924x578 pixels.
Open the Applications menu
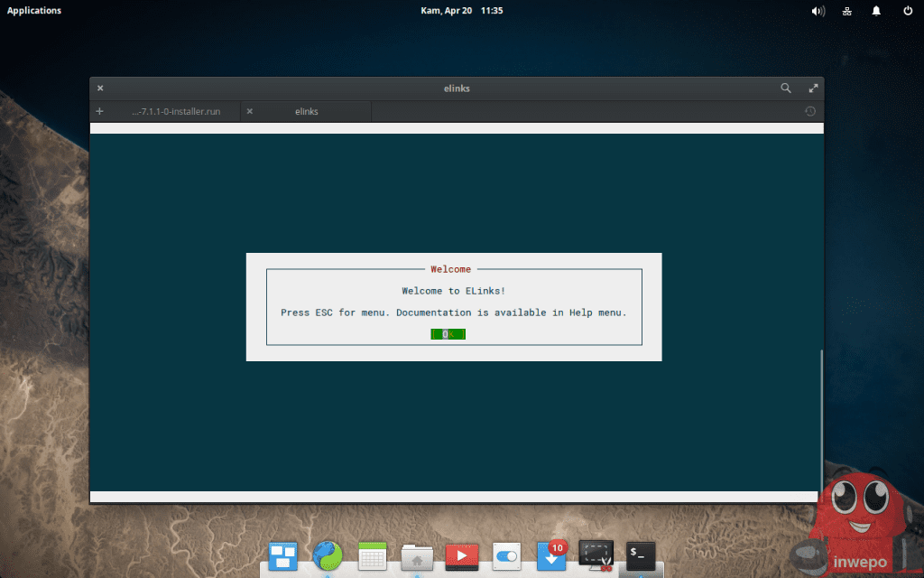pyautogui.click(x=34, y=11)
